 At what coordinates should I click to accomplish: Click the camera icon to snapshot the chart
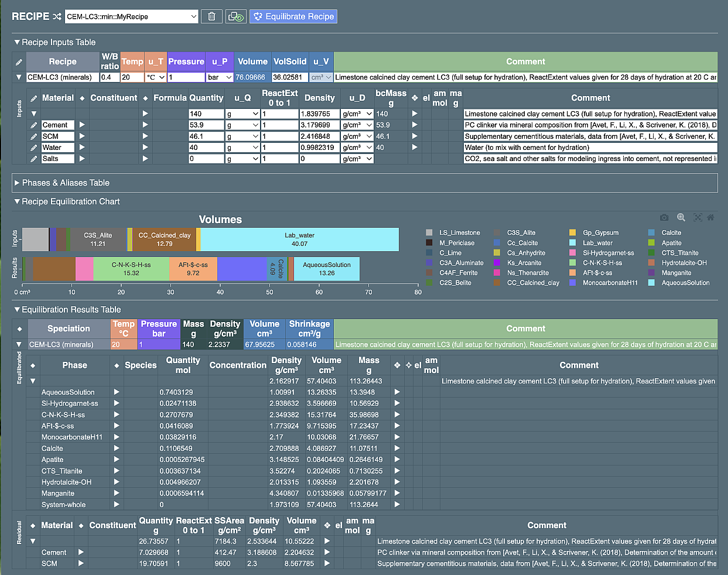click(x=664, y=217)
